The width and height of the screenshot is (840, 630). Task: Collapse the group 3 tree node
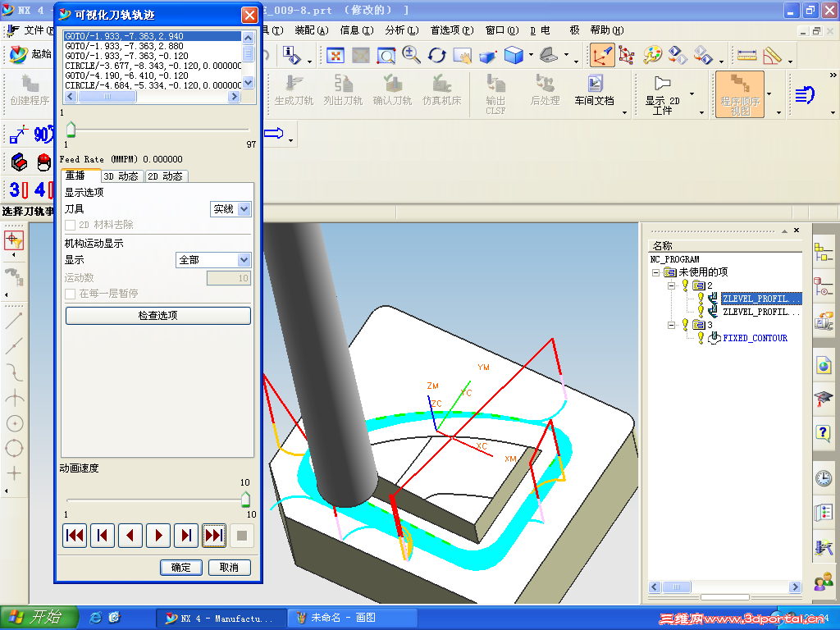click(671, 325)
